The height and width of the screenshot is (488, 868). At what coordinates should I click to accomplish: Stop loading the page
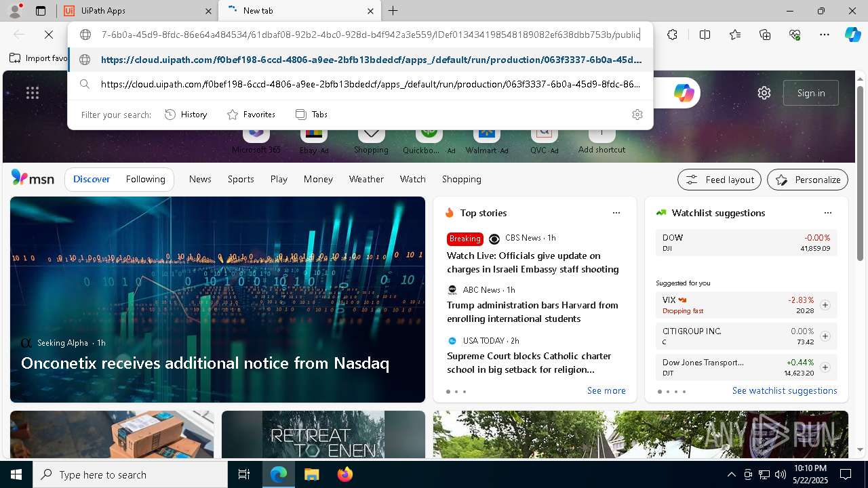(49, 35)
